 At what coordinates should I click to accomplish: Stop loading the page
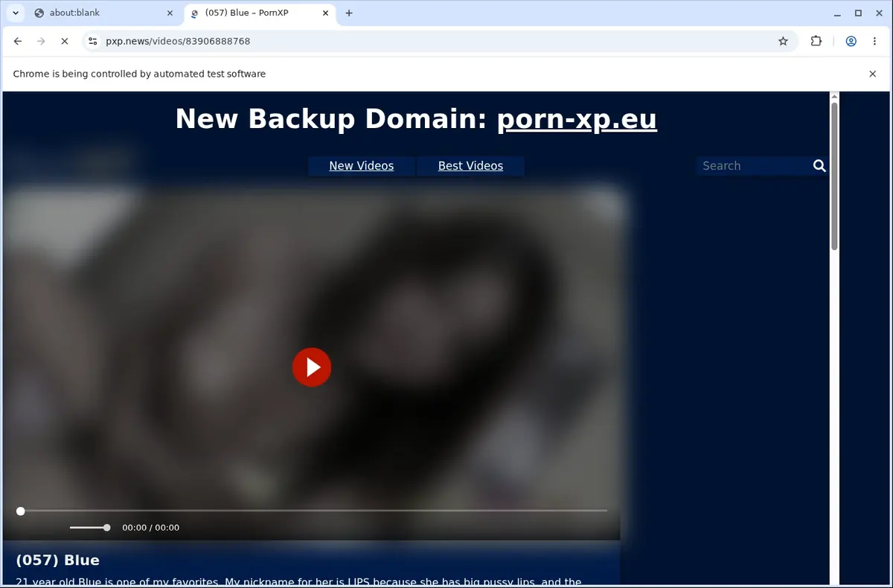65,41
